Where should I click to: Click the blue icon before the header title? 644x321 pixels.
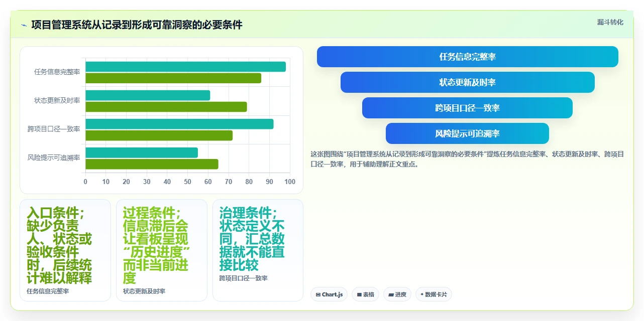coord(24,25)
